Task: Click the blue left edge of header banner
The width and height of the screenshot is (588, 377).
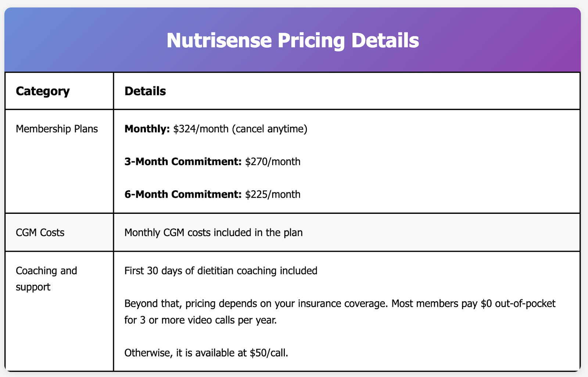Action: tap(15, 40)
